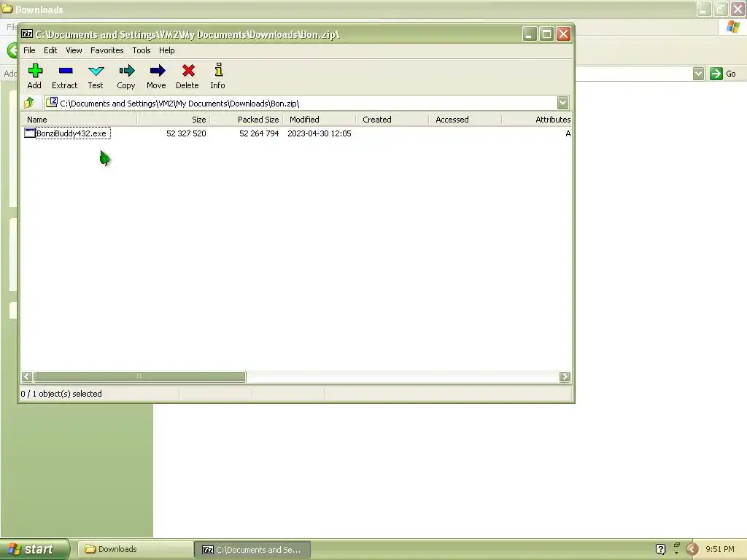Image resolution: width=747 pixels, height=560 pixels.
Task: Open the Edit menu
Action: point(50,50)
